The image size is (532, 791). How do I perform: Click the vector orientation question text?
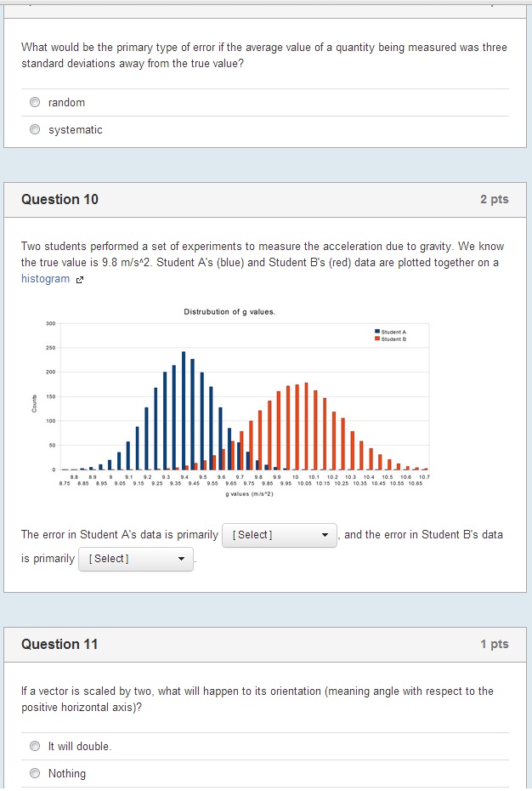(258, 699)
